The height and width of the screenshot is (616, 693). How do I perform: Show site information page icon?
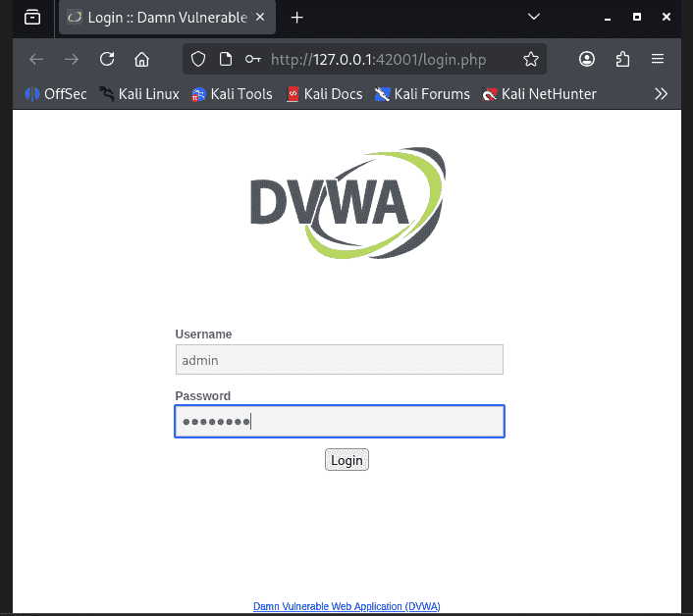[x=226, y=59]
